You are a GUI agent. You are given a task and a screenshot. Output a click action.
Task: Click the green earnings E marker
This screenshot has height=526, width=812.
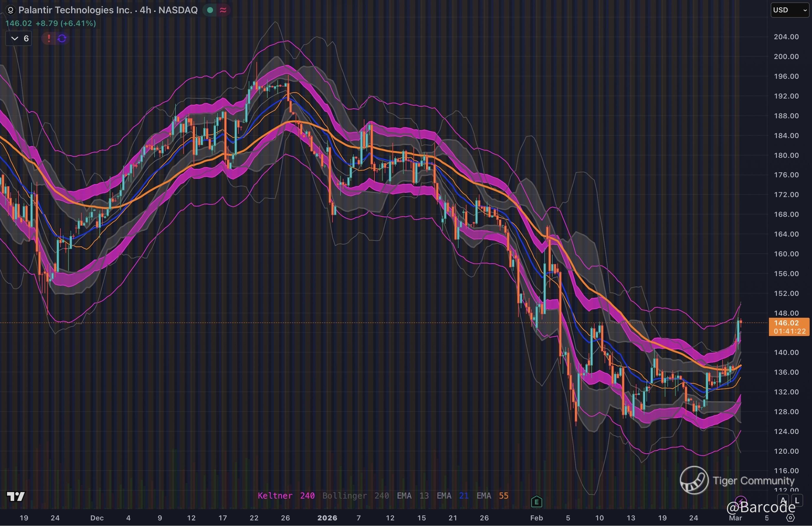[536, 502]
